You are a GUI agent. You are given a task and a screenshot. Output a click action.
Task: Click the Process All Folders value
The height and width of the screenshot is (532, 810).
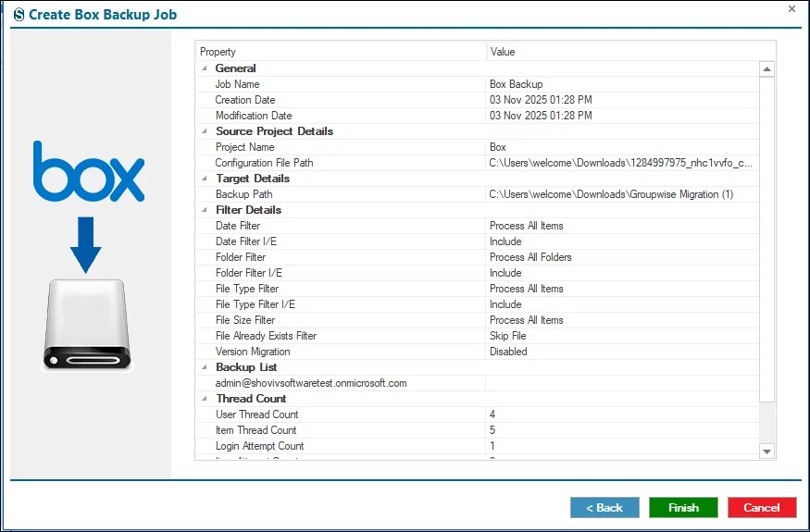[x=530, y=257]
